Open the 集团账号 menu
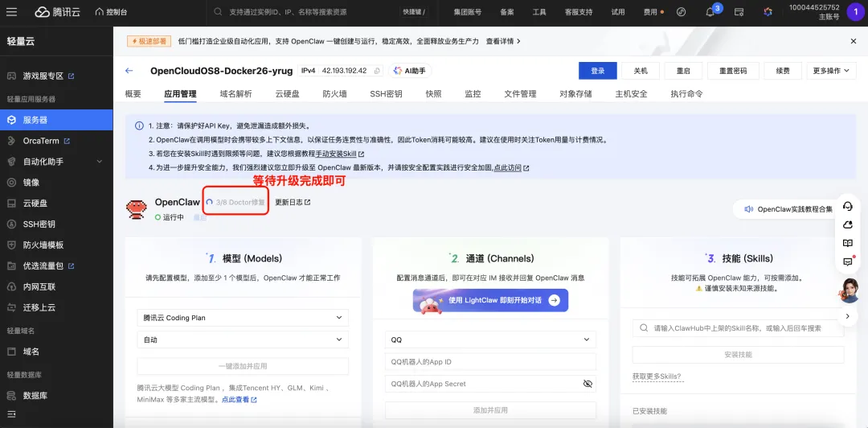 pyautogui.click(x=467, y=11)
